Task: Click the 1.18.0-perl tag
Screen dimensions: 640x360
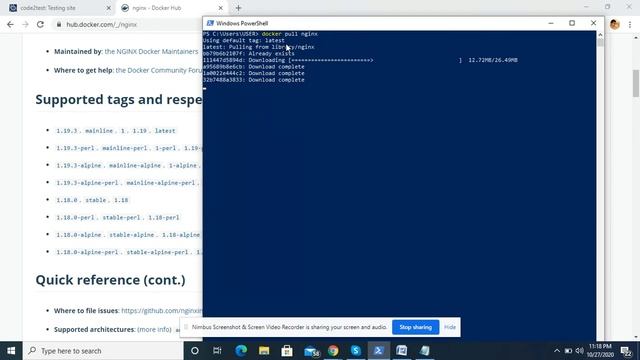Action: coord(75,217)
